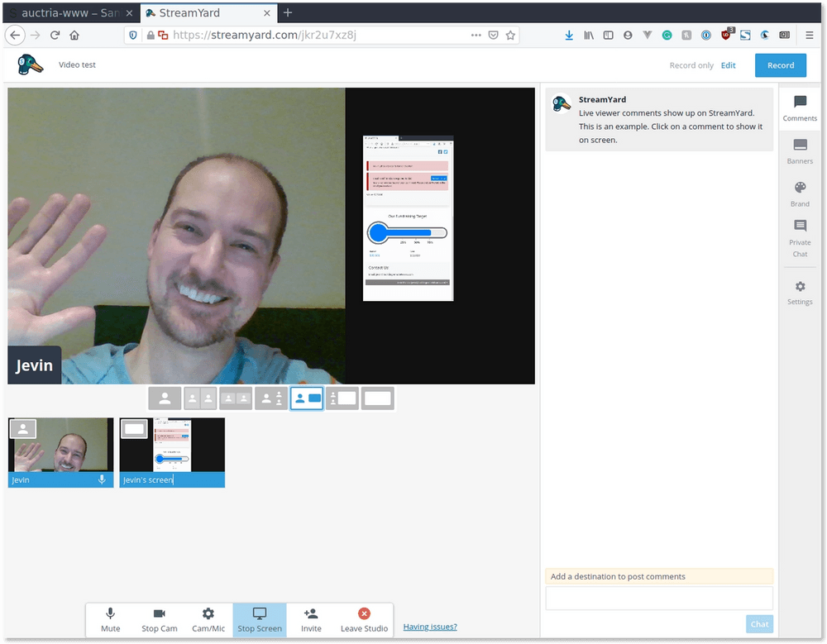The width and height of the screenshot is (827, 644).
Task: Open the page actions three-dots menu
Action: (476, 36)
